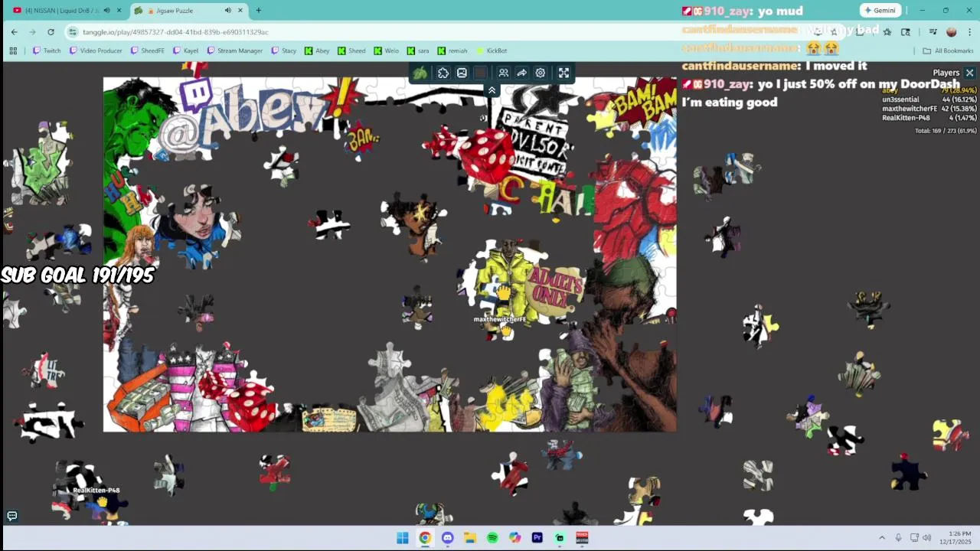This screenshot has height=551, width=980.
Task: Open a new browser tab
Action: point(258,11)
